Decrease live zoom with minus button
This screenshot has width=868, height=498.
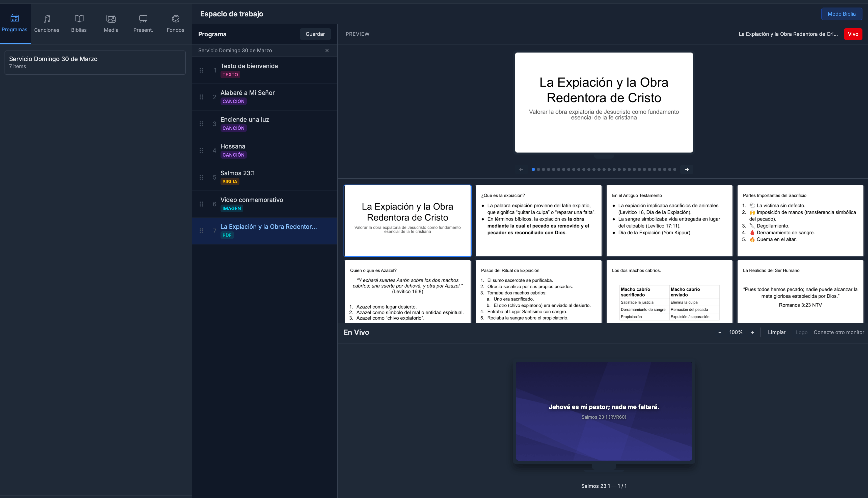tap(720, 332)
